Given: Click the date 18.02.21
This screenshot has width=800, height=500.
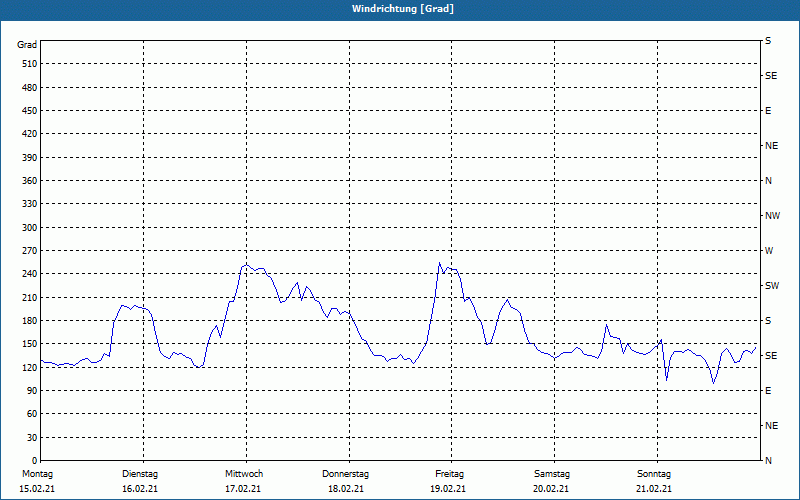Looking at the screenshot, I should tap(346, 489).
